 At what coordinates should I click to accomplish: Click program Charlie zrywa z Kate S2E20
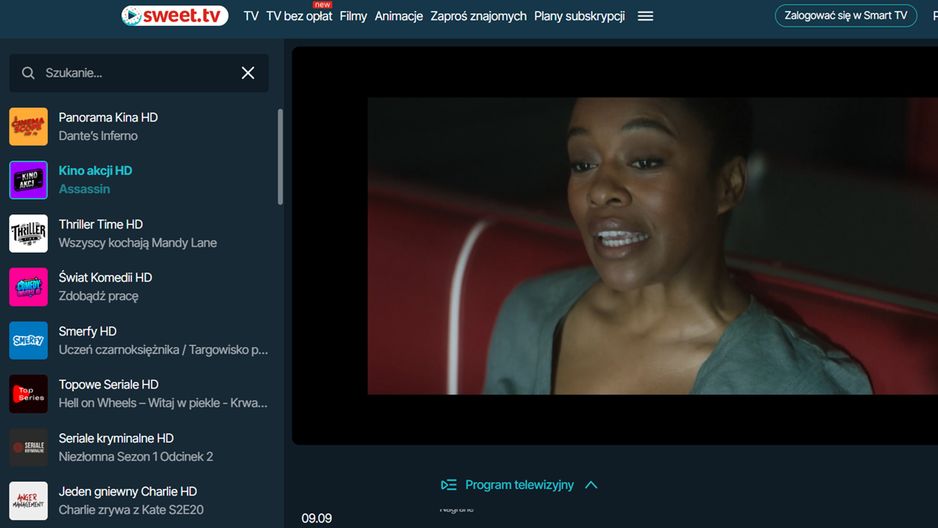[x=131, y=510]
